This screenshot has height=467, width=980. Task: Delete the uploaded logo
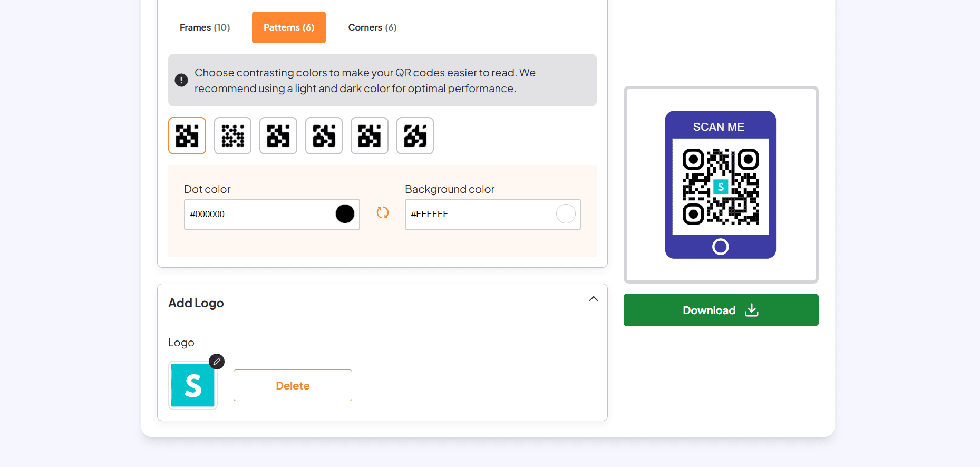click(293, 385)
